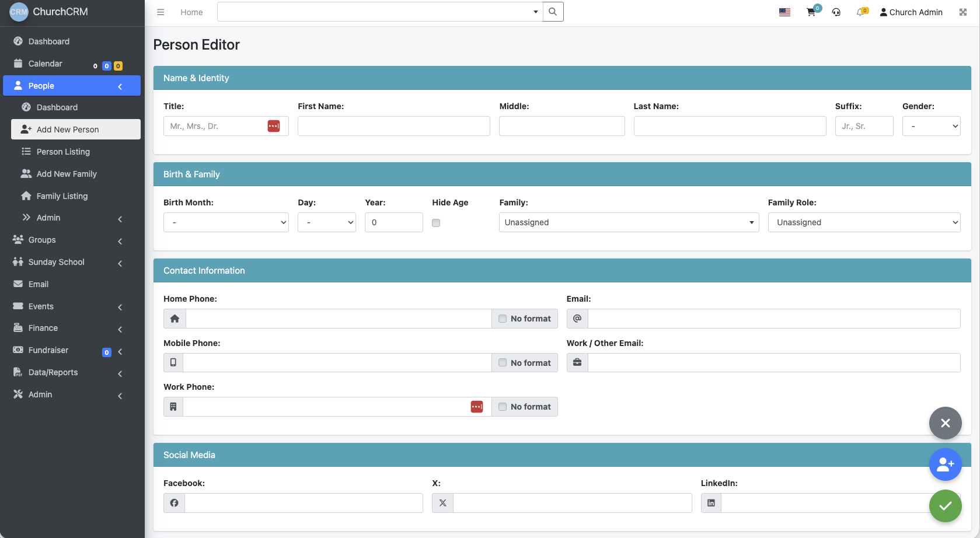Click the notifications bell icon

(861, 12)
